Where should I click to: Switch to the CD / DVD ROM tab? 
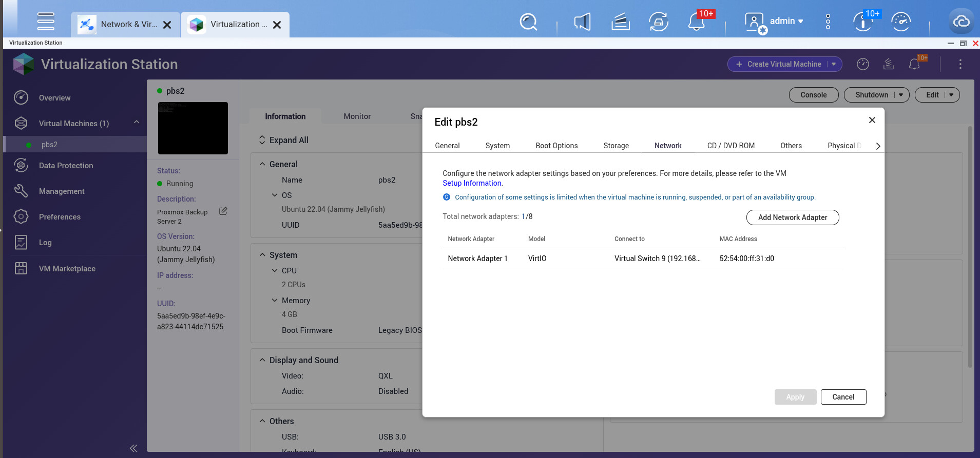pos(731,146)
